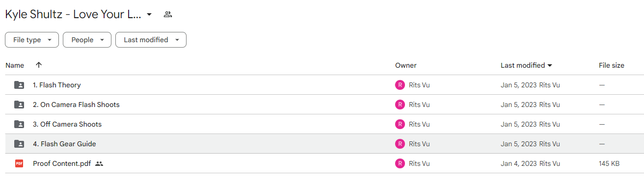The width and height of the screenshot is (644, 187).
Task: Click the folder icon beside Flash Gear Guide
Action: coord(19,144)
